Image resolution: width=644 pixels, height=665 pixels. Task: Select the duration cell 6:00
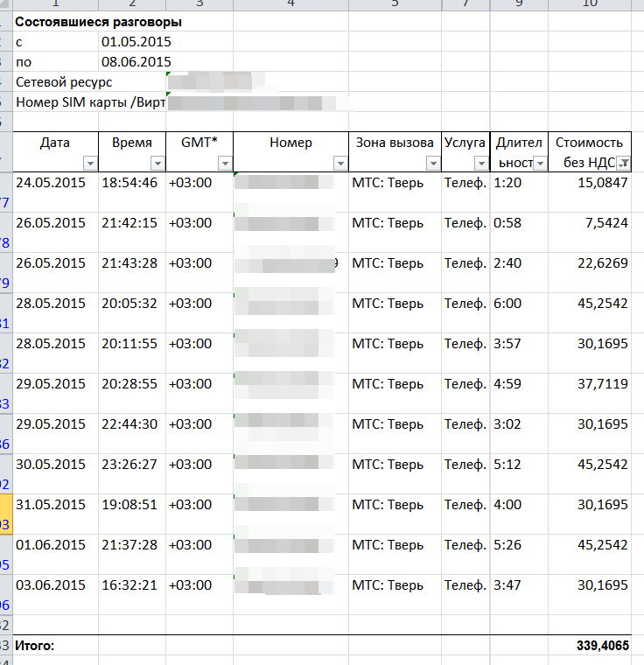pos(519,313)
